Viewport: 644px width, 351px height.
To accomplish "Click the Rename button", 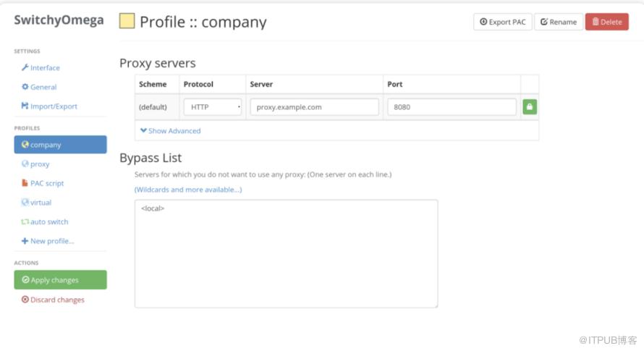I will pyautogui.click(x=558, y=22).
